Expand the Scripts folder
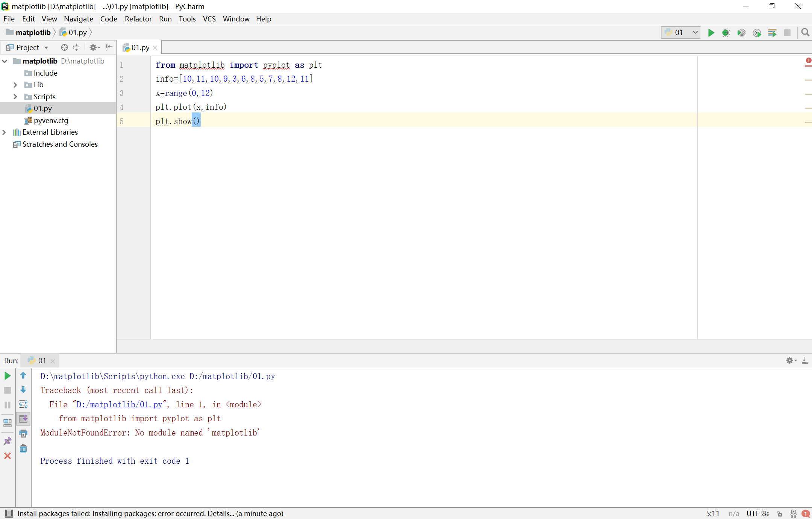Viewport: 812px width, 519px height. [x=15, y=97]
